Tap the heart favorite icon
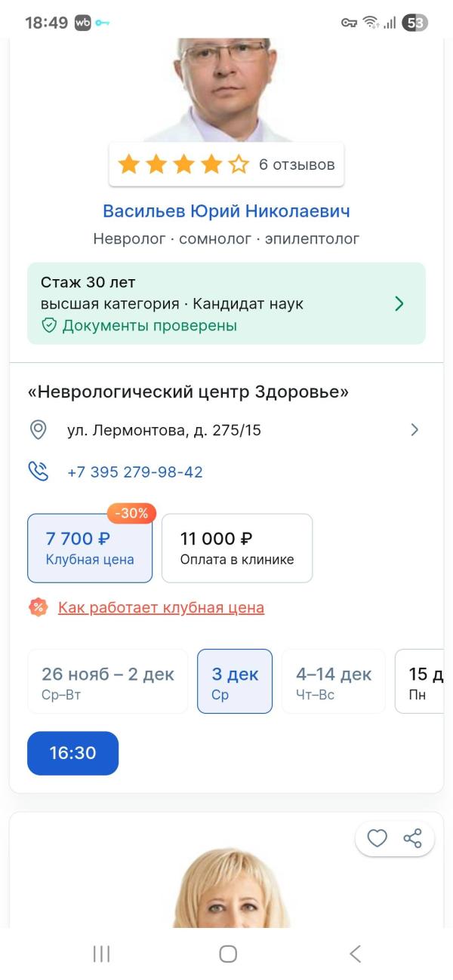 (x=377, y=838)
